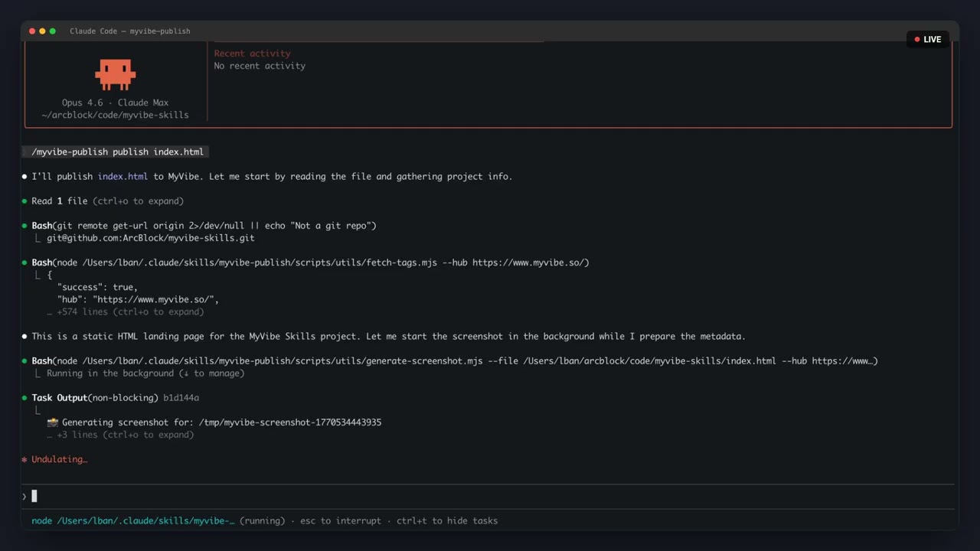Minimize the window with the yellow button
The height and width of the screenshot is (551, 980).
tap(42, 31)
